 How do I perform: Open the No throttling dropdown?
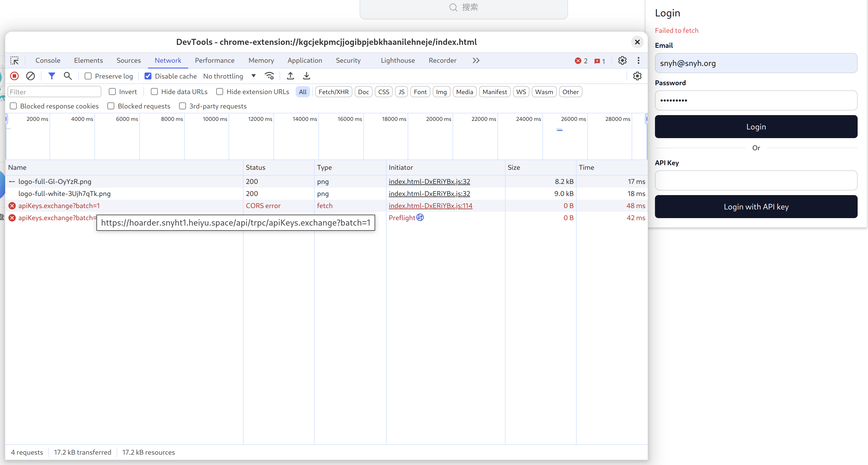tap(229, 76)
